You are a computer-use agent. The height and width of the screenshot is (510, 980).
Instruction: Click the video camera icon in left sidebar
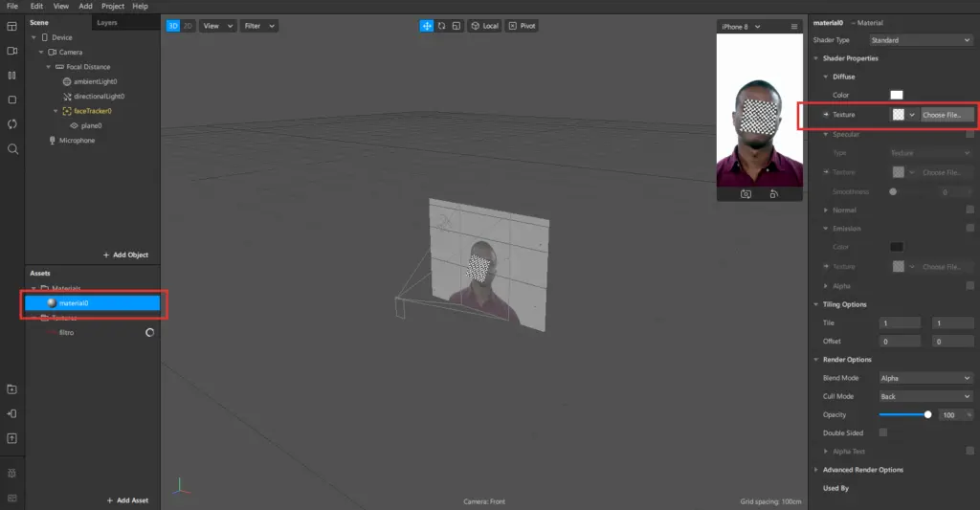11,50
